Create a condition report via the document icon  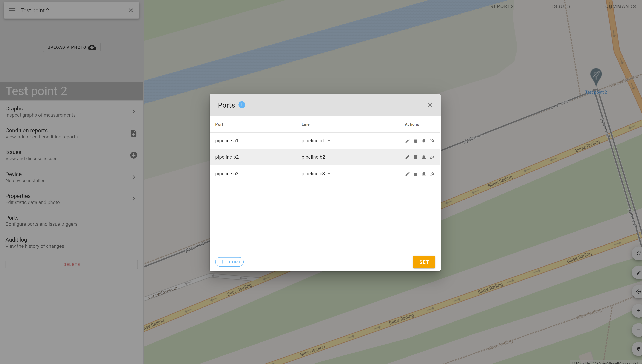(x=133, y=133)
